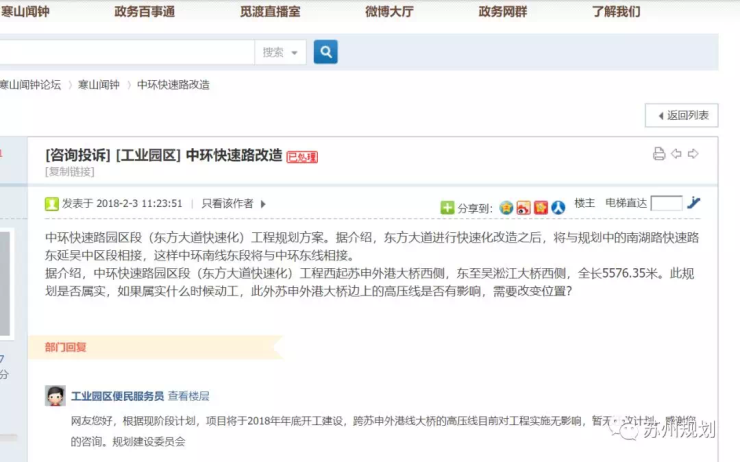Click the 寒山闻钟论坛 breadcrumb link
This screenshot has height=462, width=740.
click(29, 85)
